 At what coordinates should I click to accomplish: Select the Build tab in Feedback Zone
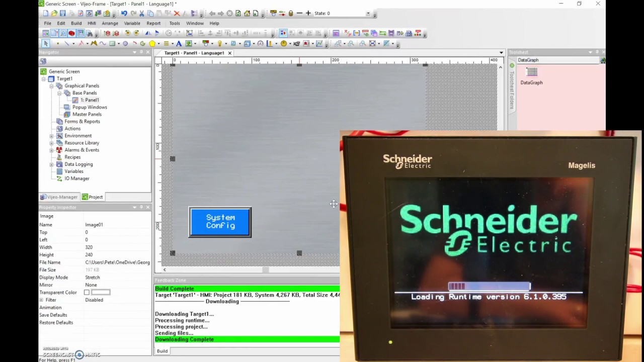point(162,351)
